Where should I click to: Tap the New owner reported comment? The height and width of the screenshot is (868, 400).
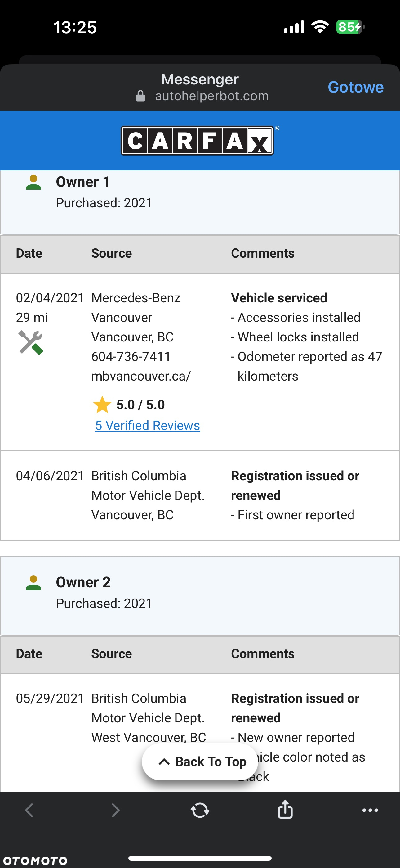coord(293,738)
